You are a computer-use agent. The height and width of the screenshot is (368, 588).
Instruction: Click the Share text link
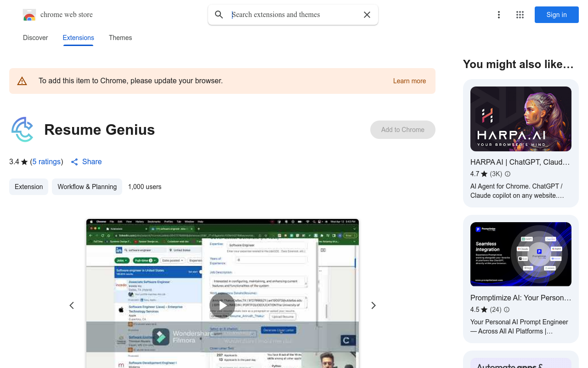92,162
